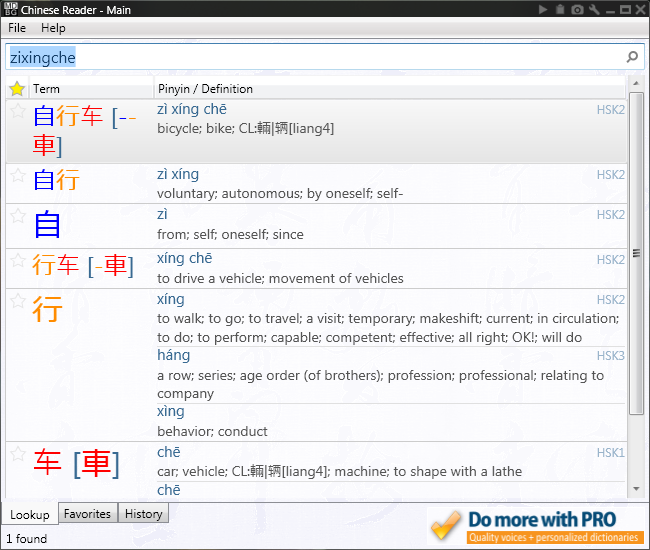
Task: Click definition 'bicycle; bike; CL:輛|辆[liang4]'
Action: 245,128
